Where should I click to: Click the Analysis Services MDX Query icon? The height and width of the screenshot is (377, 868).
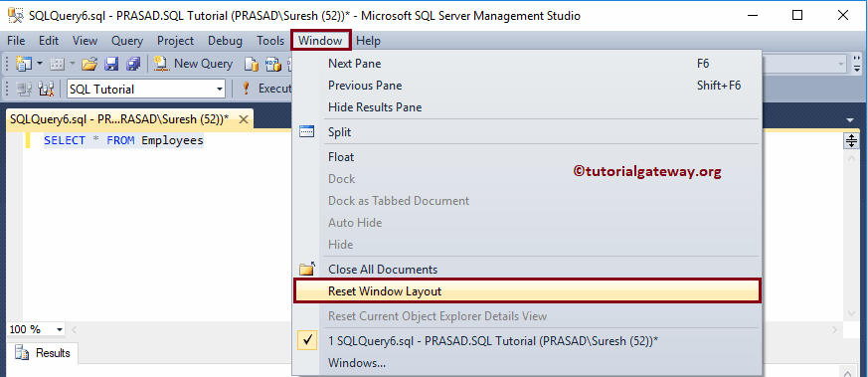click(x=273, y=65)
